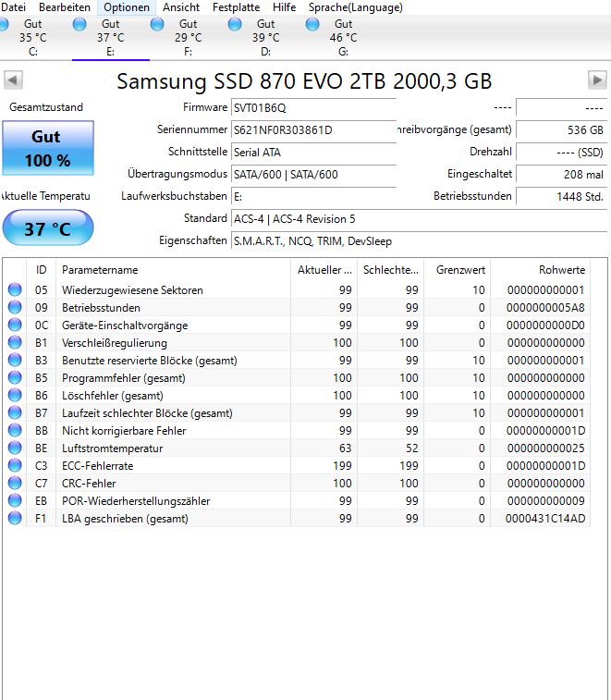Click the blue status orb for drive E:

[x=79, y=24]
